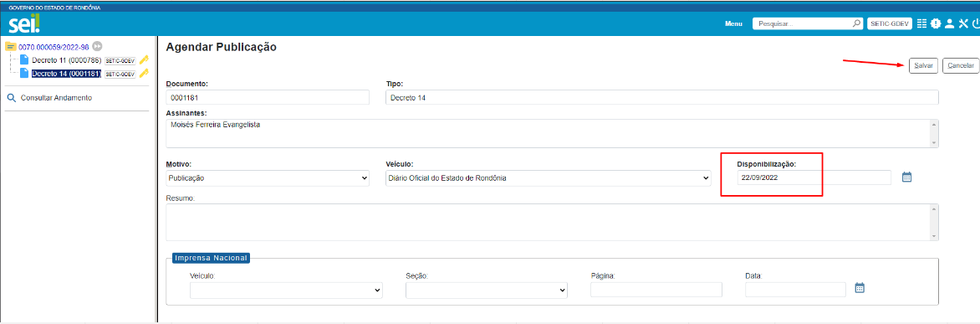Expand the Motivo dropdown
Viewport: 980px width, 324px height.
[268, 178]
